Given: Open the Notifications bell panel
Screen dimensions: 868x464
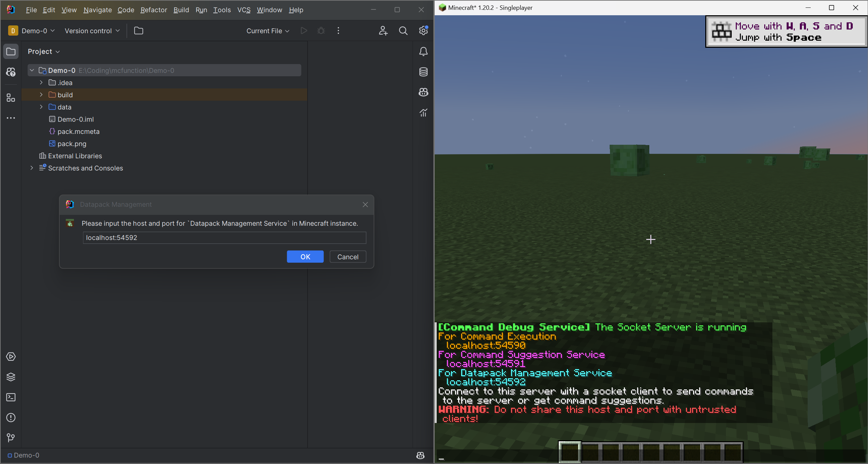Looking at the screenshot, I should click(x=423, y=52).
